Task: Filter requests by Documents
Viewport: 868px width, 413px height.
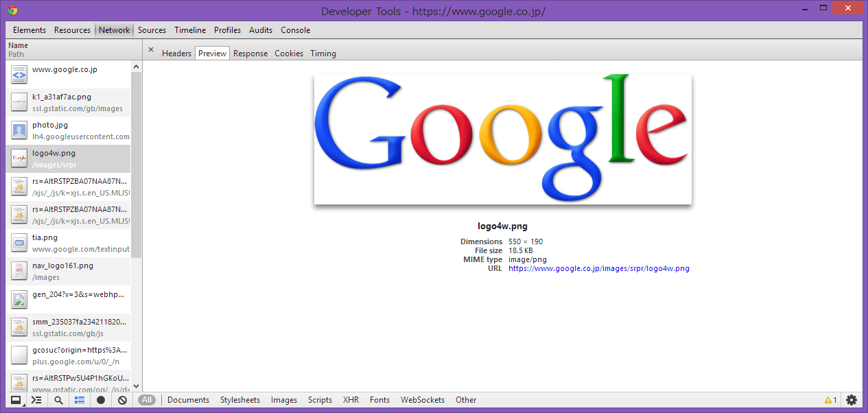Action: [x=188, y=400]
